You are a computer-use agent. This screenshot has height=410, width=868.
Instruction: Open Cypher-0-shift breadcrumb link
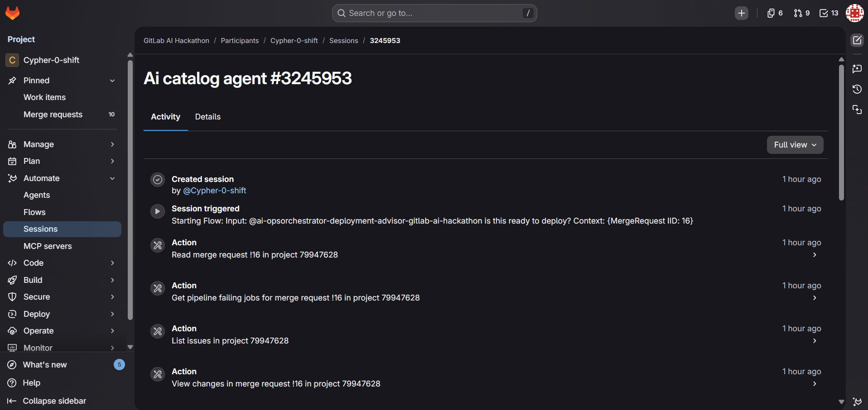point(294,41)
